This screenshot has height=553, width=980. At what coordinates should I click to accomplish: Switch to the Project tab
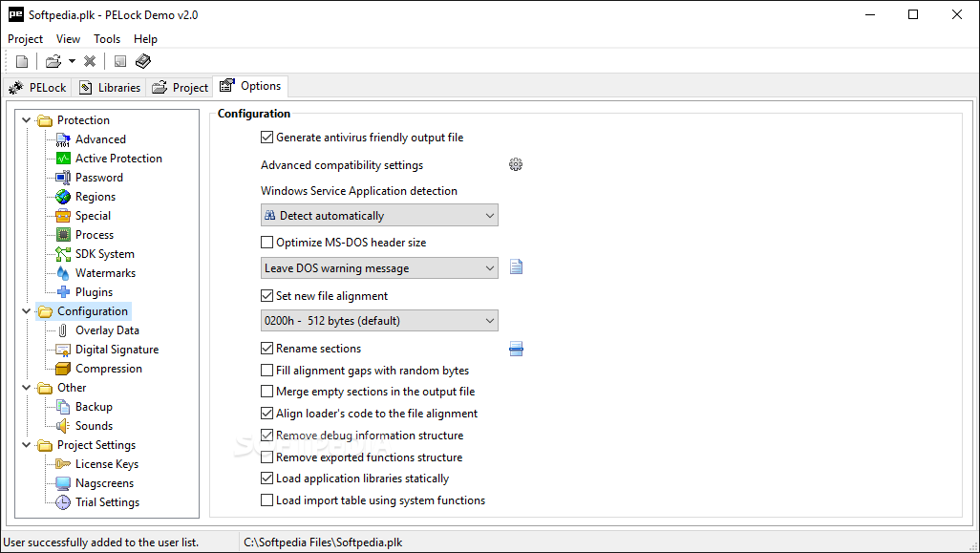pos(180,88)
